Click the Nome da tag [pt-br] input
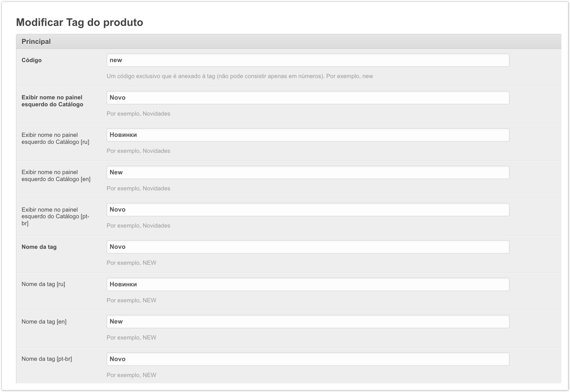This screenshot has width=570, height=392. pos(308,359)
